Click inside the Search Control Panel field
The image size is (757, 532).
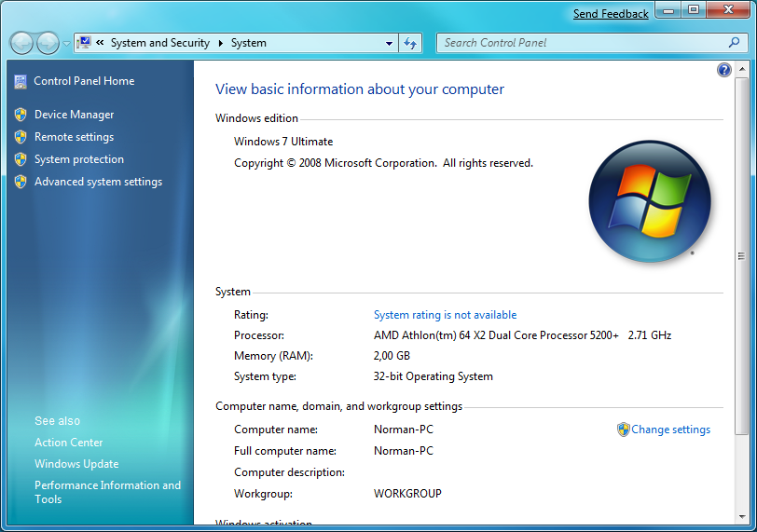(x=578, y=43)
